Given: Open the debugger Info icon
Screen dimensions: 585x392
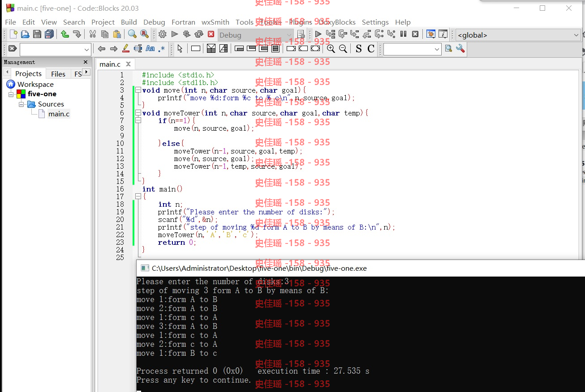Looking at the screenshot, I should pos(443,34).
